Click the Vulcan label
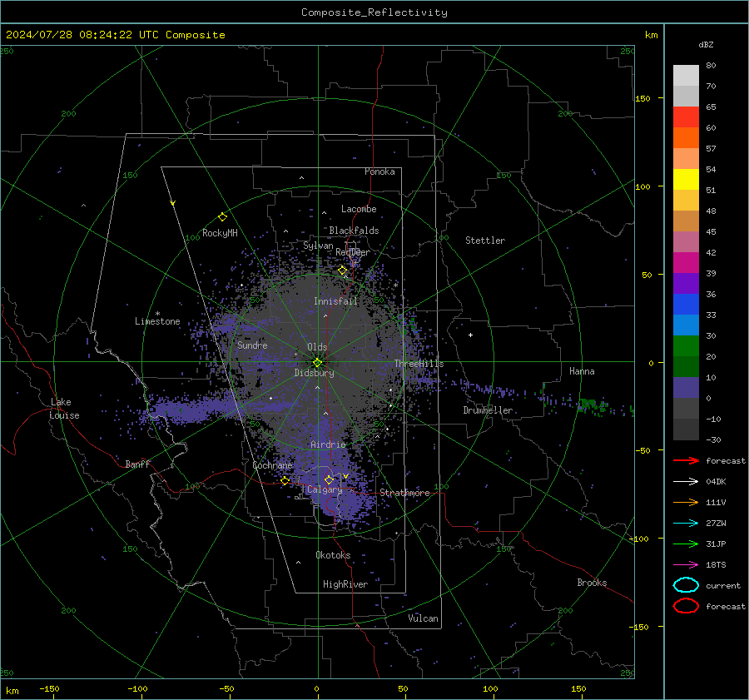 pos(423,618)
